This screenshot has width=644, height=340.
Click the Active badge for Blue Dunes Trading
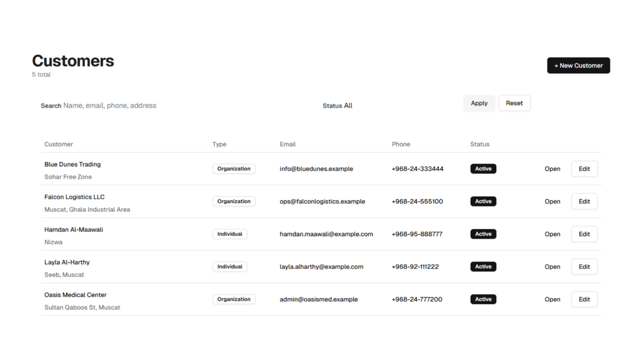tap(483, 169)
